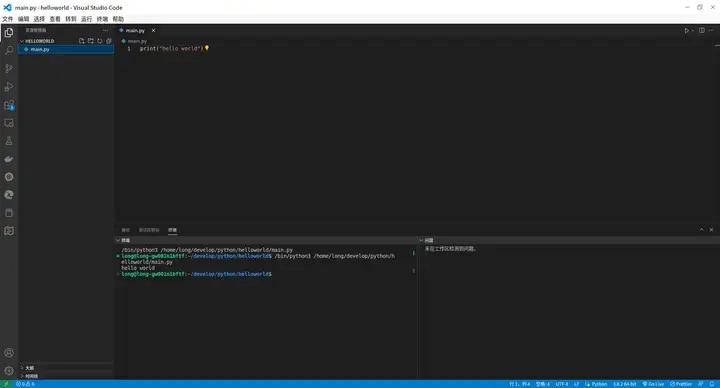Open the Search view in activity bar

9,51
